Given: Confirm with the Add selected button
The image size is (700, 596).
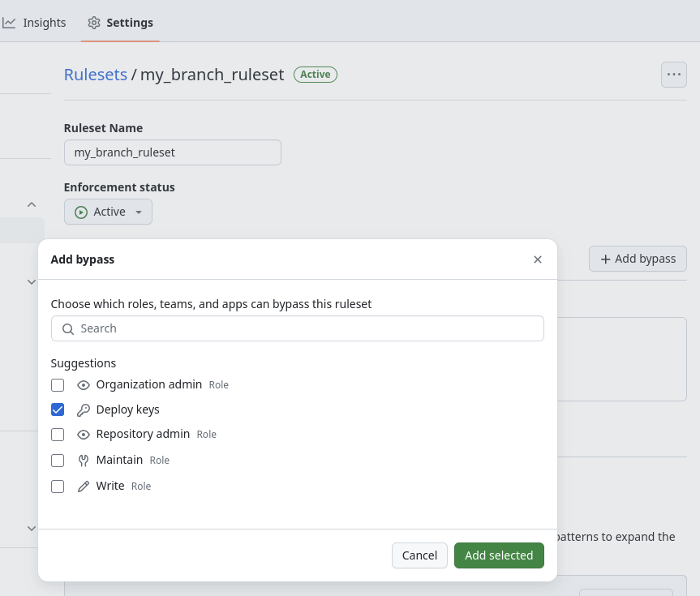Looking at the screenshot, I should [499, 555].
